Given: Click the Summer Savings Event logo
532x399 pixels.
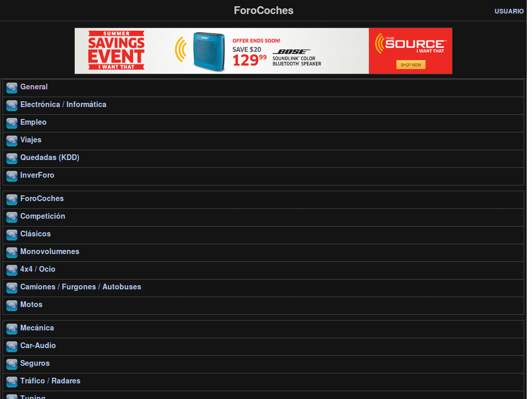Looking at the screenshot, I should [116, 50].
